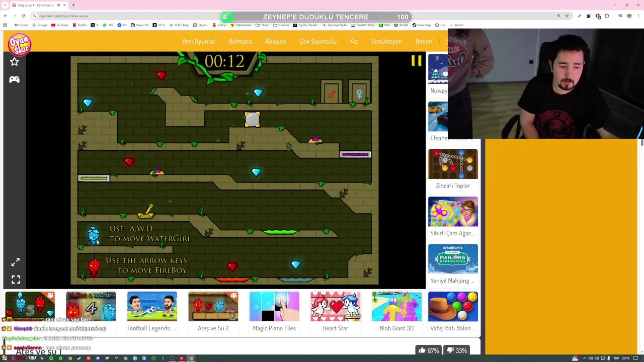Dislike the game (33% thumbs down)

pyautogui.click(x=457, y=350)
